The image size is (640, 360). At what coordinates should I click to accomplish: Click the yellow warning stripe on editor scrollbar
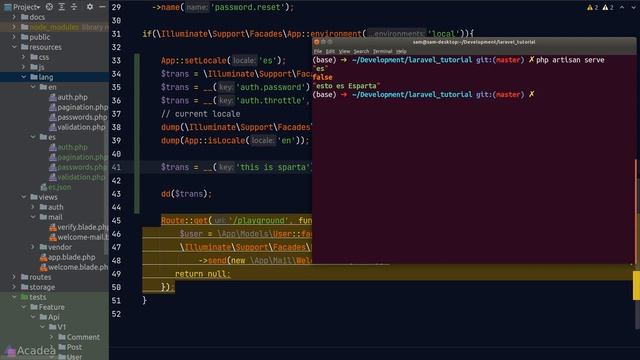click(636, 285)
